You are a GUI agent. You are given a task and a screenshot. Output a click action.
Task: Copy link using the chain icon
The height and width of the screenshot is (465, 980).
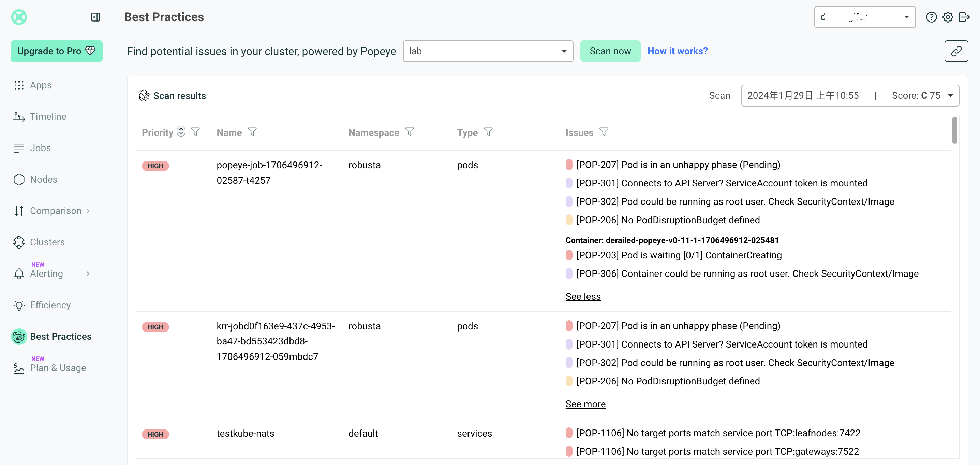(956, 51)
